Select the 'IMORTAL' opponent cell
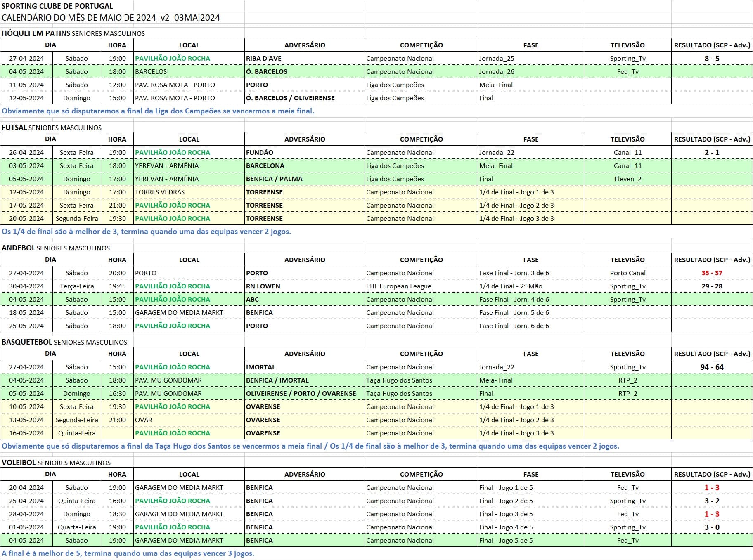The image size is (753, 560). (305, 367)
